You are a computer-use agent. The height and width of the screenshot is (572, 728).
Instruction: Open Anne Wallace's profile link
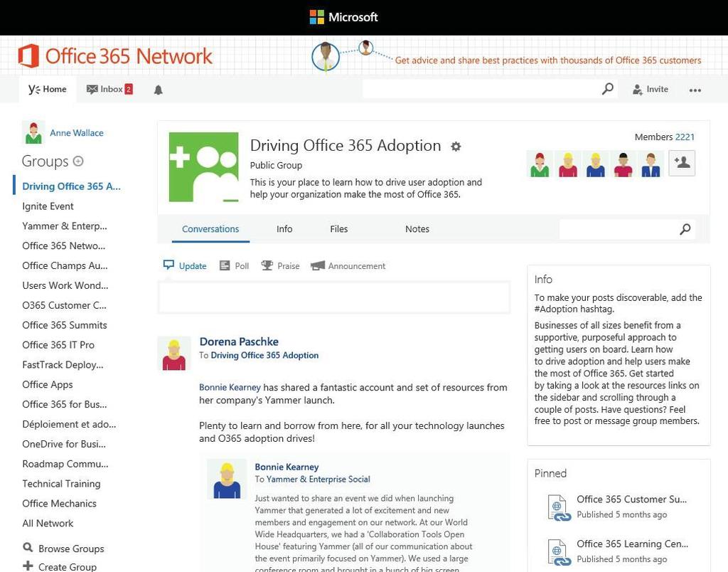click(77, 133)
